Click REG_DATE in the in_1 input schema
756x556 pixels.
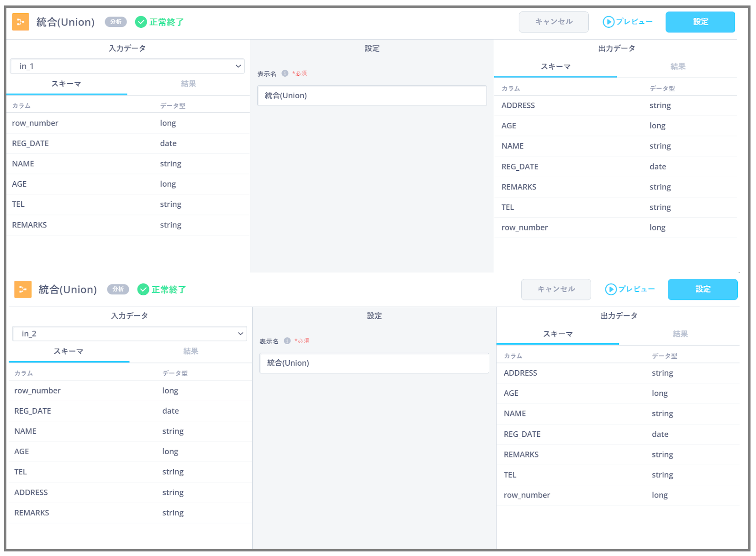pos(30,143)
